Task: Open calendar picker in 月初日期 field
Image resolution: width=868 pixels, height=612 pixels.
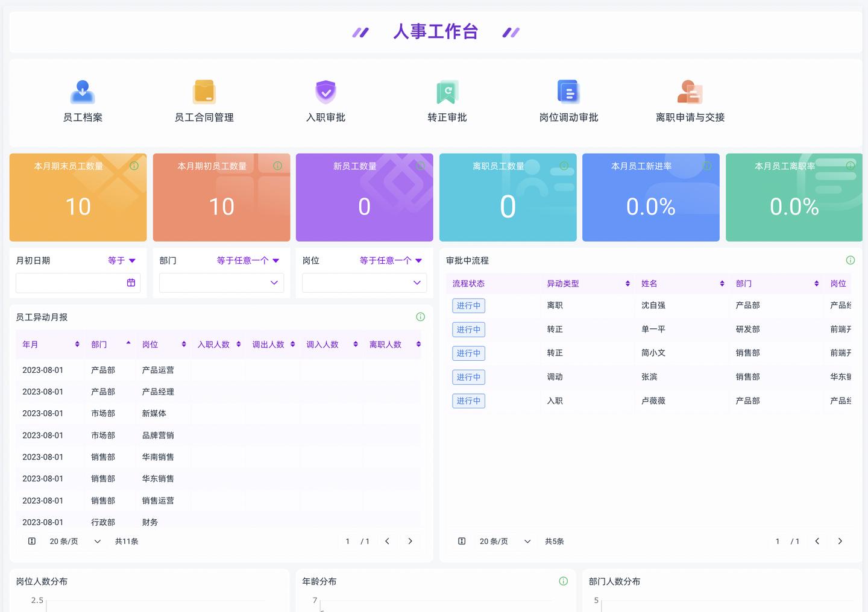Action: coord(131,283)
